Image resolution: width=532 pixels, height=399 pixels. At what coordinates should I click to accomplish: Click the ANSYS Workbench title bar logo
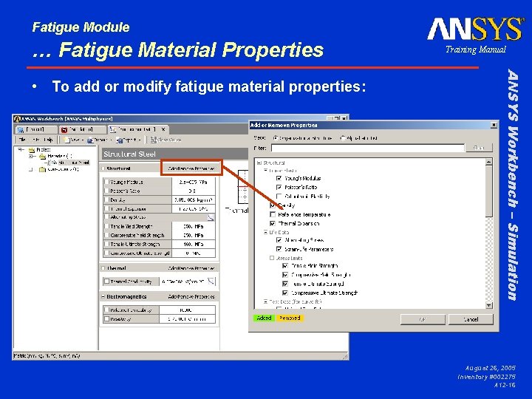coord(17,119)
